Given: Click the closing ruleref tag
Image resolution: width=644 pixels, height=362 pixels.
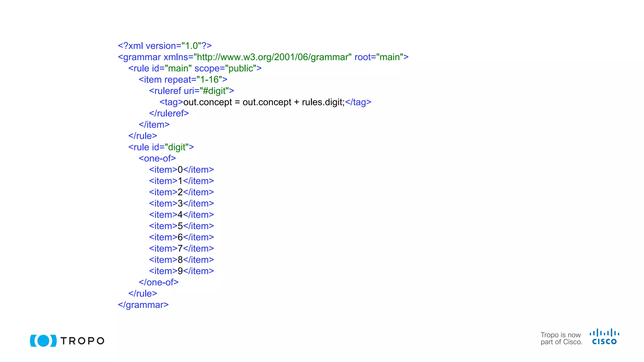Looking at the screenshot, I should pyautogui.click(x=169, y=113).
